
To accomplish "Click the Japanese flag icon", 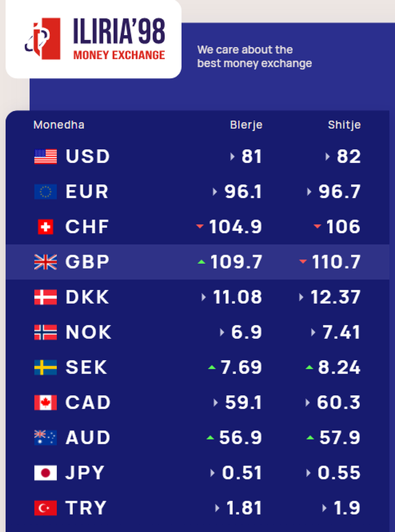I will pos(45,473).
